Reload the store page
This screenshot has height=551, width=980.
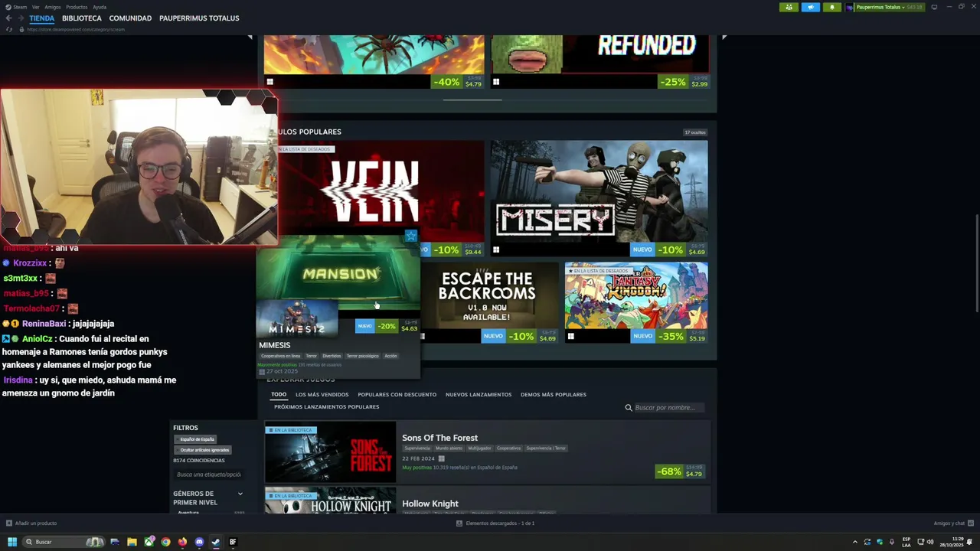9,29
